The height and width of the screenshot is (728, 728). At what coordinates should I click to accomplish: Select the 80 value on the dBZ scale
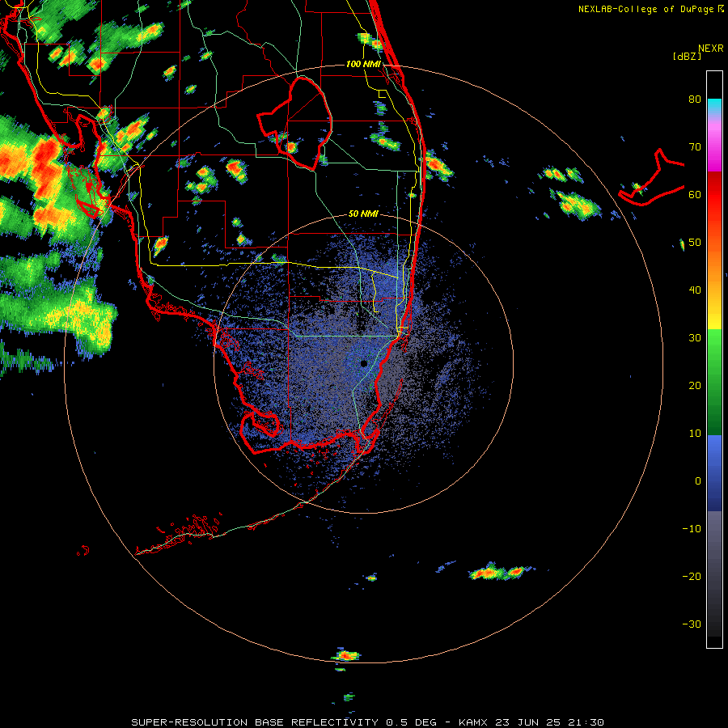(x=695, y=99)
